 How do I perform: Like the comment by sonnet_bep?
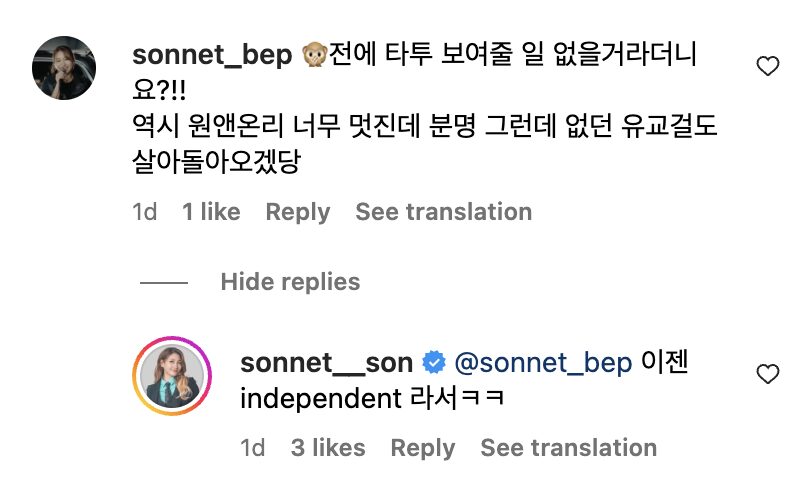point(767,67)
